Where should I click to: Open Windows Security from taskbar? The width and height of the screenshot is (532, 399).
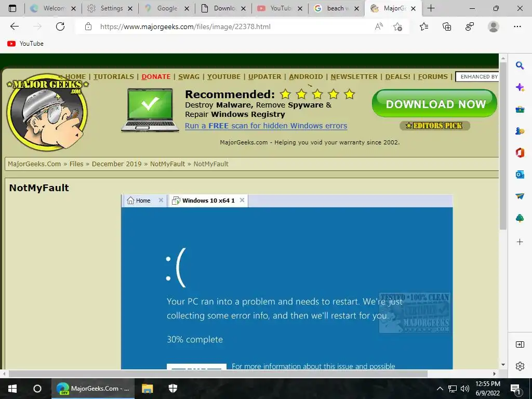pos(173,389)
